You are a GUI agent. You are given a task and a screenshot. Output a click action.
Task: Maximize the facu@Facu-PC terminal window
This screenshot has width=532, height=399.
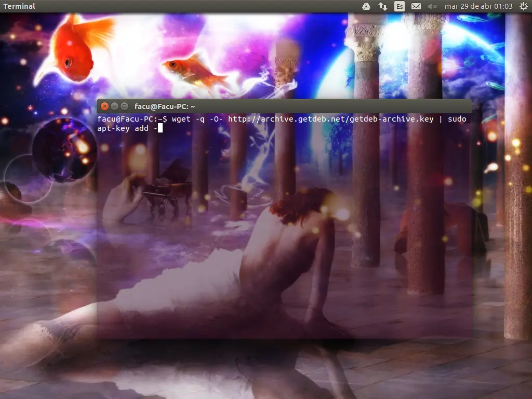pos(124,106)
